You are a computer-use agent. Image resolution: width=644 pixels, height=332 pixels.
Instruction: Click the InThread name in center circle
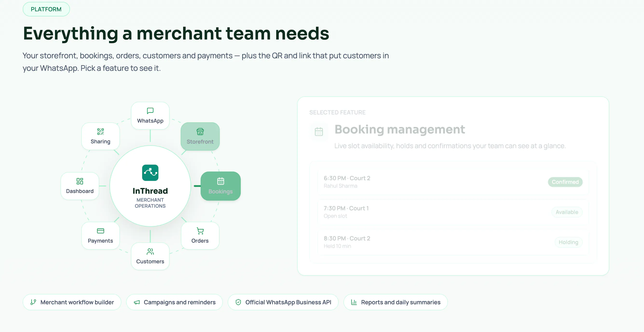[x=150, y=191]
